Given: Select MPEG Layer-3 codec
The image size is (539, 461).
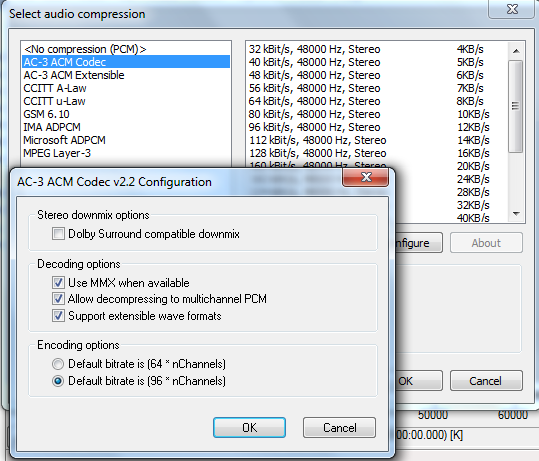Looking at the screenshot, I should [x=126, y=153].
